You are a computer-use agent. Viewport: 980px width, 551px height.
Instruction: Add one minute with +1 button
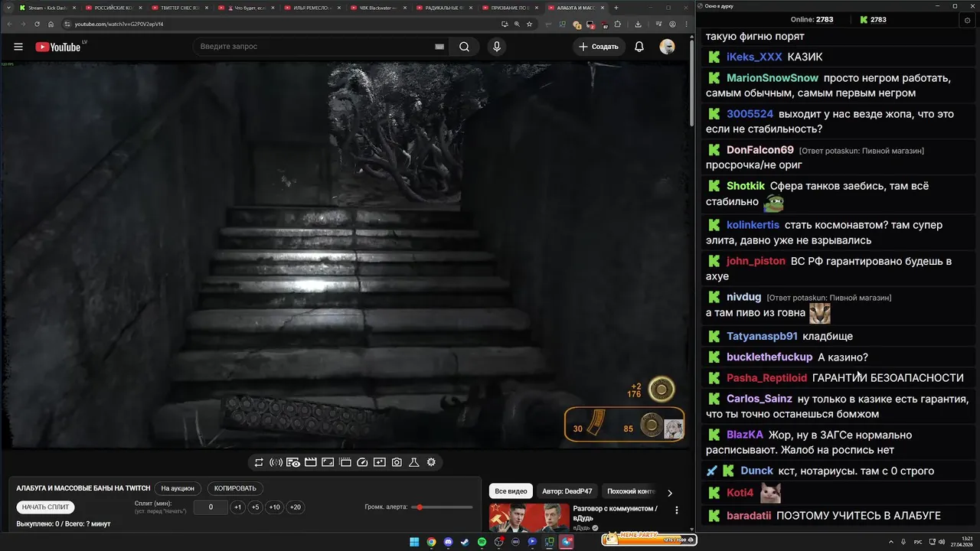[x=238, y=507]
